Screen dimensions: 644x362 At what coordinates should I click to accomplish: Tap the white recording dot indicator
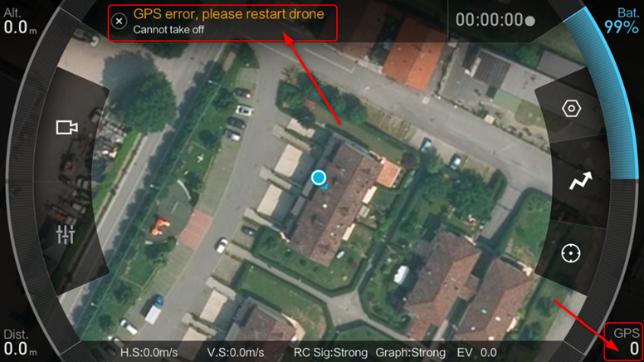tap(530, 21)
